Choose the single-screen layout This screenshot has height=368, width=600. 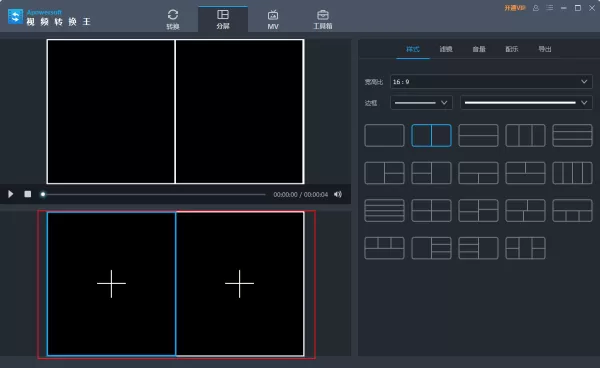pos(384,135)
